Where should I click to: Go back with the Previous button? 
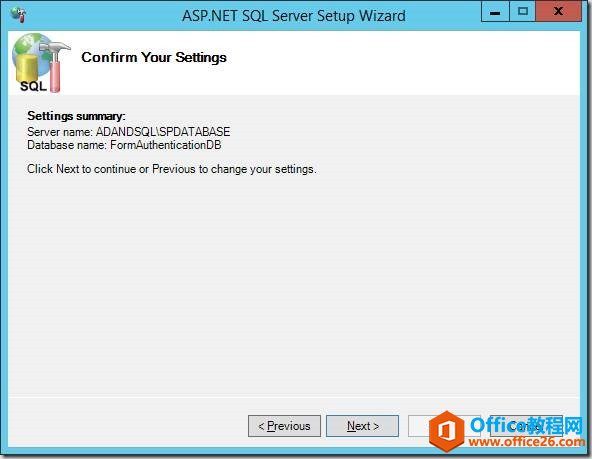[284, 426]
